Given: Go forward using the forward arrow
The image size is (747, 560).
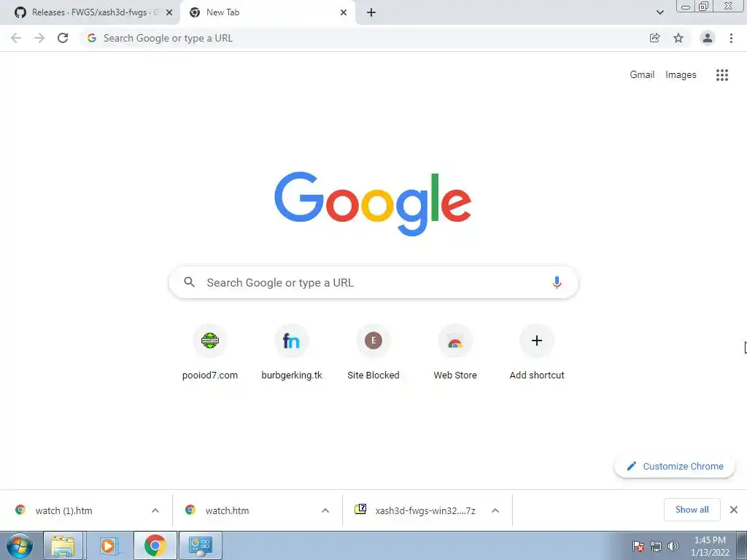Looking at the screenshot, I should pyautogui.click(x=39, y=38).
